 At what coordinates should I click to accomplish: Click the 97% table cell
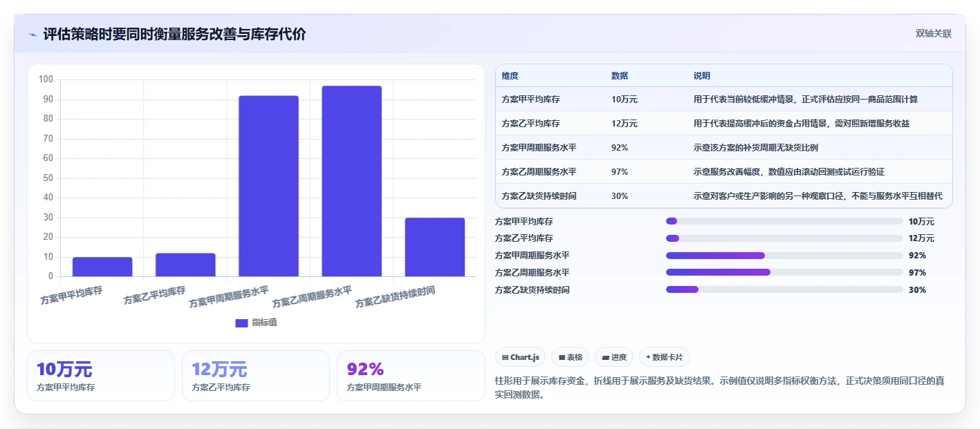620,172
